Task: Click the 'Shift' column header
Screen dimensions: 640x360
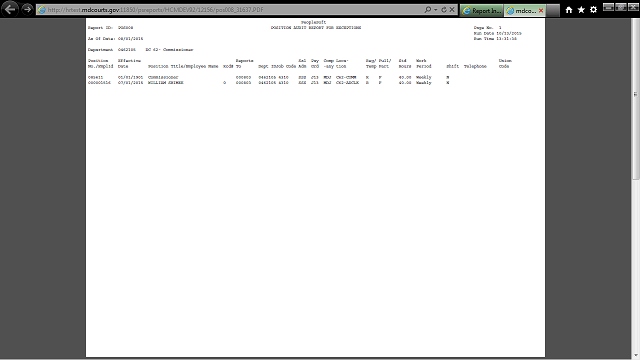Action: pos(452,66)
